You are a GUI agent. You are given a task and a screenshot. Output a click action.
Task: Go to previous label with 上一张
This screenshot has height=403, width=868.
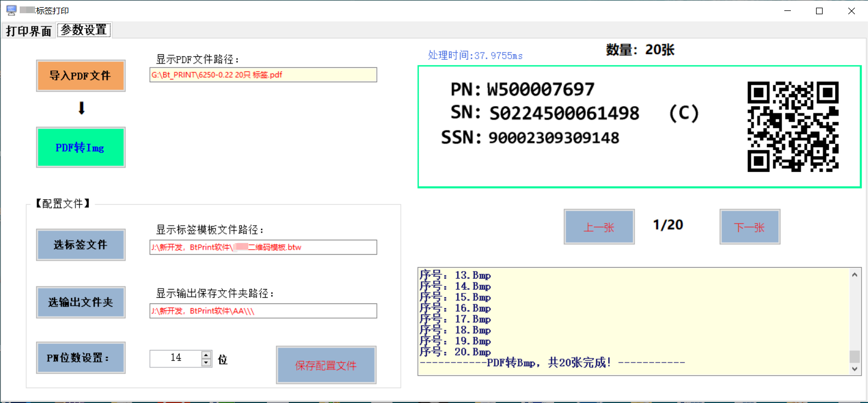(x=599, y=227)
